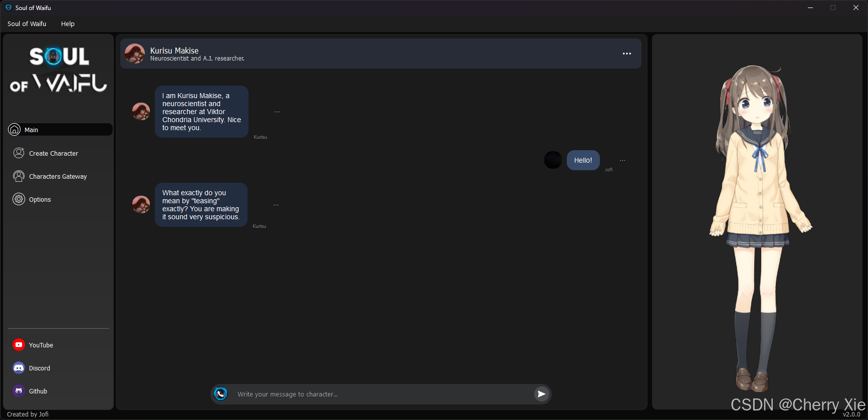Open the Help menu
Image resolution: width=868 pixels, height=420 pixels.
pos(68,24)
